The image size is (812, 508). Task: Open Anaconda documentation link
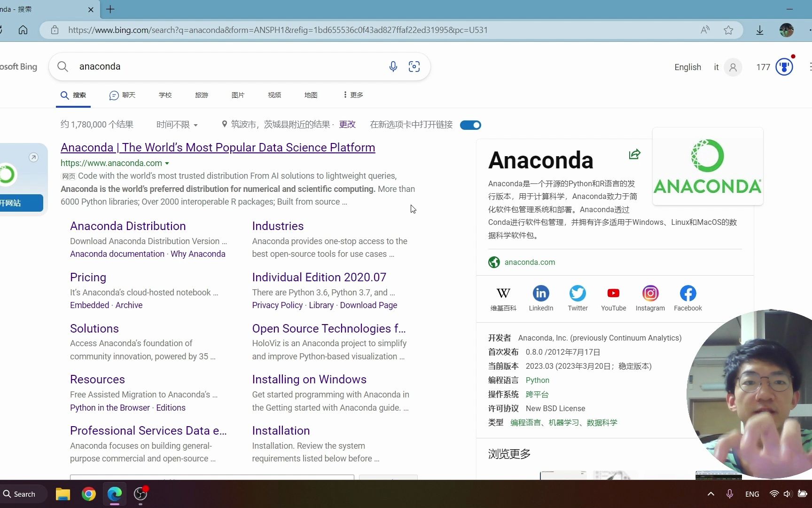pyautogui.click(x=117, y=254)
